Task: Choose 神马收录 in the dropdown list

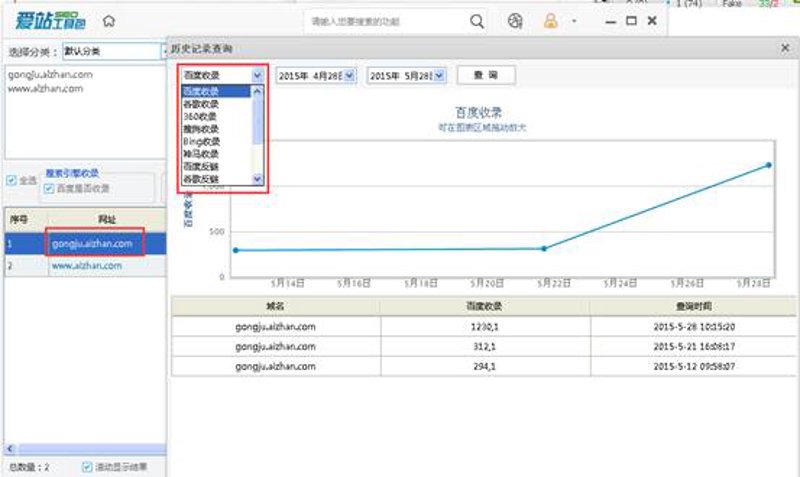Action: 216,154
